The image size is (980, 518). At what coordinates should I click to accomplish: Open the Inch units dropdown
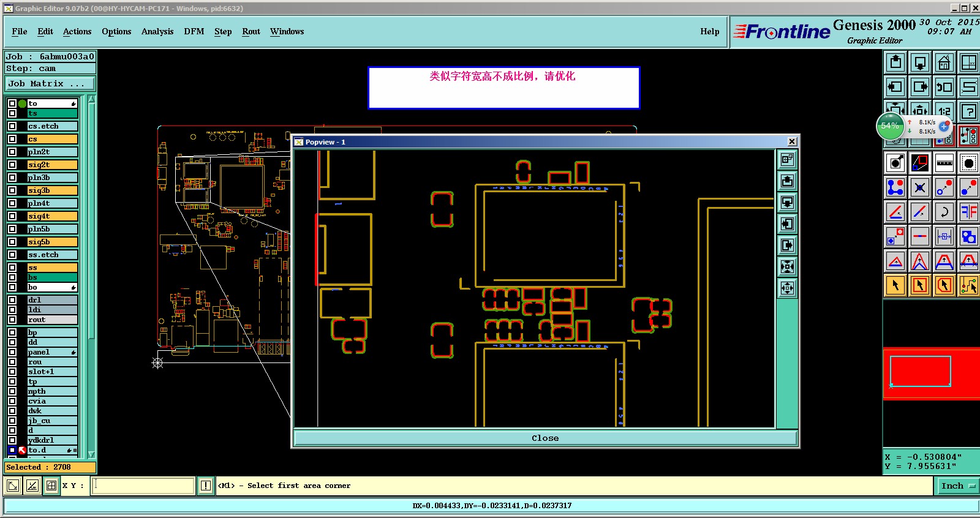click(958, 486)
